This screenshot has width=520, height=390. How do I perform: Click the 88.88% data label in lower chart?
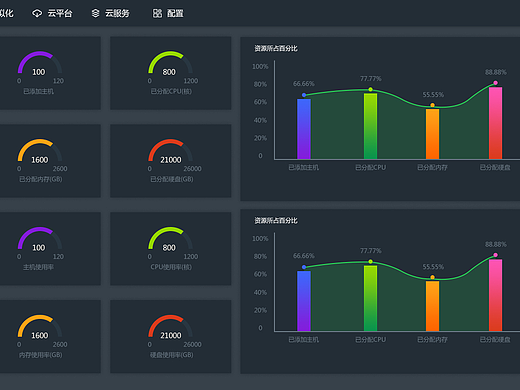point(496,244)
